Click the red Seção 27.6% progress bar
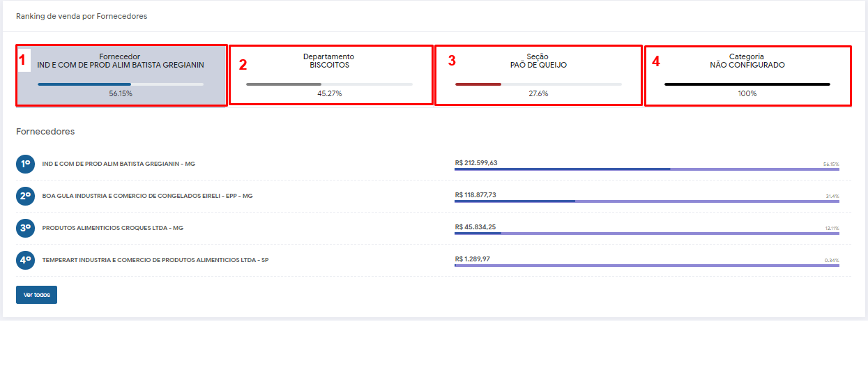The height and width of the screenshot is (368, 868). click(x=538, y=84)
